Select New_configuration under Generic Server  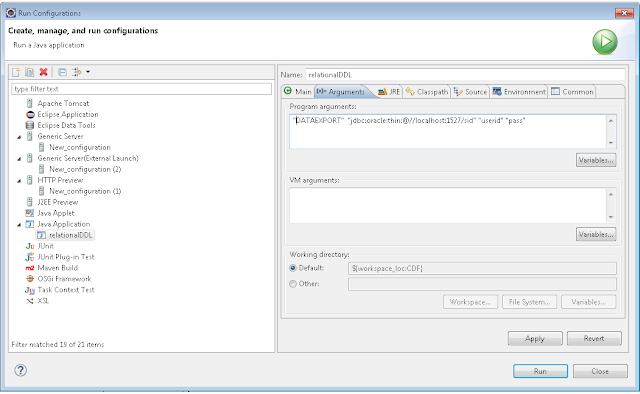(x=80, y=147)
